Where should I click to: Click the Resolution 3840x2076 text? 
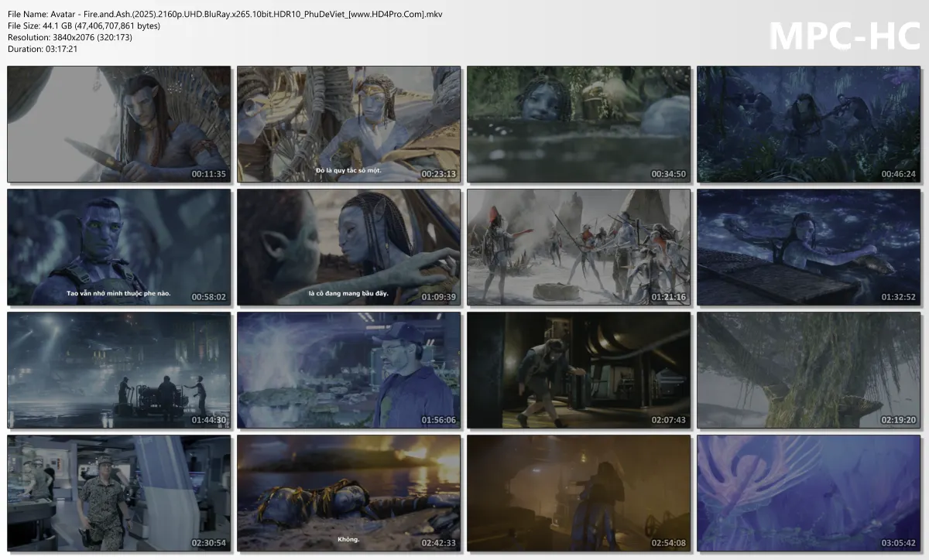point(70,37)
